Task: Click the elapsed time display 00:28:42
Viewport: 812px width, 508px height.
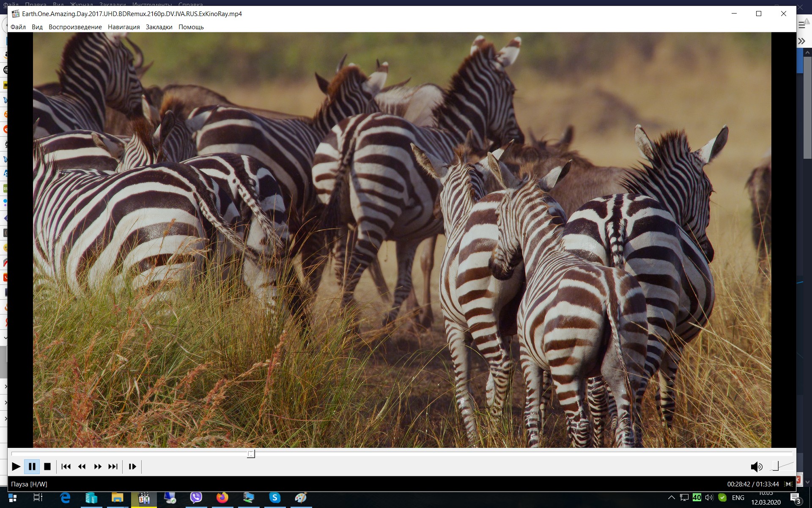Action: (x=738, y=484)
